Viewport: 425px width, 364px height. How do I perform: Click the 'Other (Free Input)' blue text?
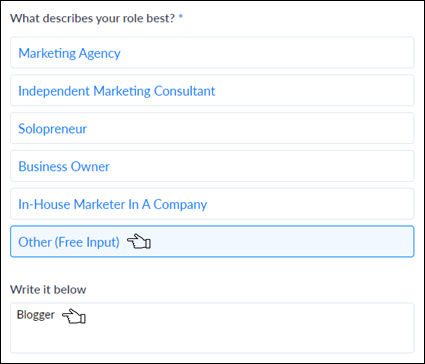[69, 242]
